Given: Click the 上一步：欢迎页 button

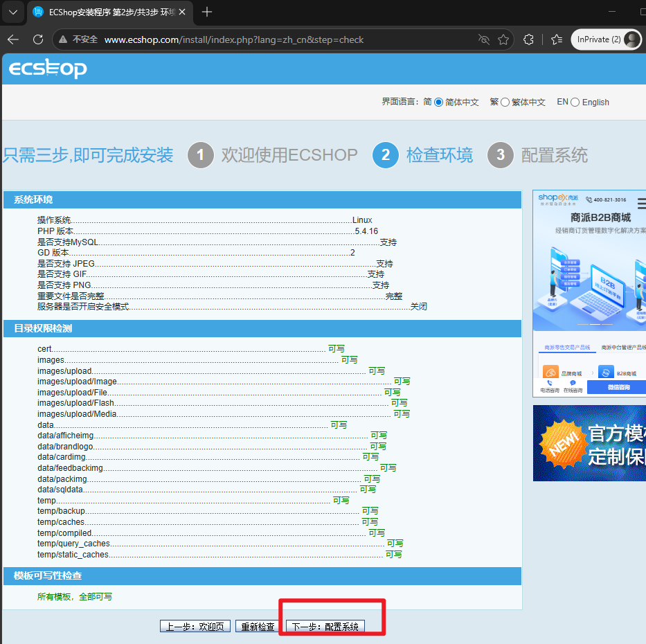Looking at the screenshot, I should coord(195,626).
